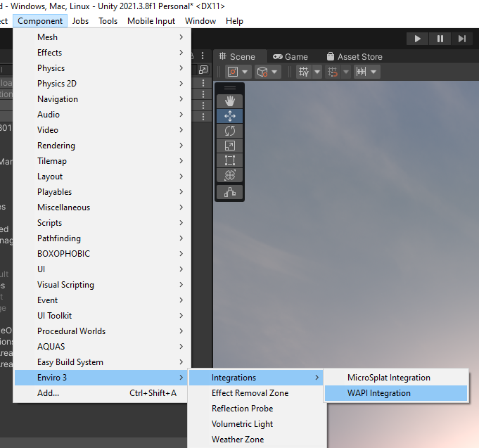Toggle grid visibility icon
Viewport: 479px width, 448px height.
tap(304, 72)
